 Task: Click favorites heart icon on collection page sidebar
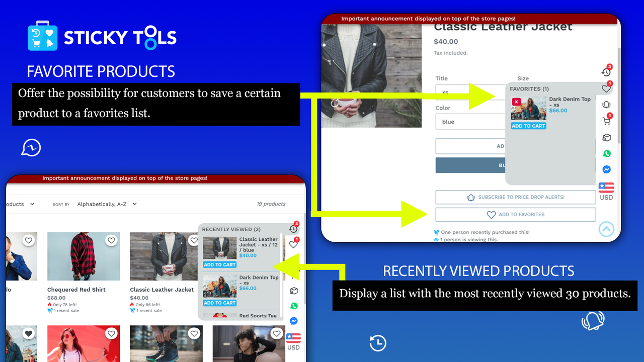point(293,244)
